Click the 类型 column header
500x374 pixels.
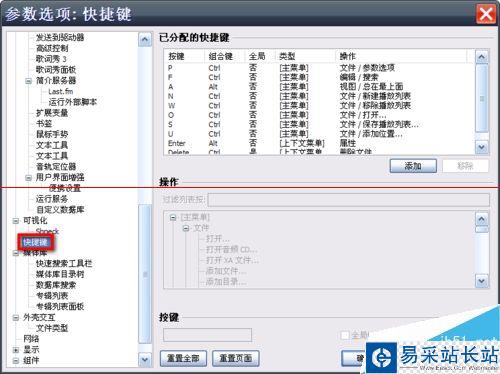[x=305, y=56]
